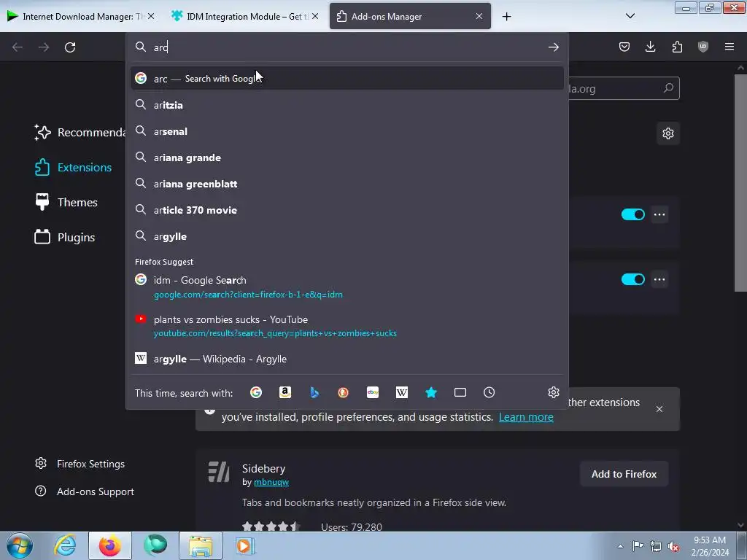This screenshot has height=560, width=747.
Task: Open the Firefox hamburger menu
Action: coord(729,47)
